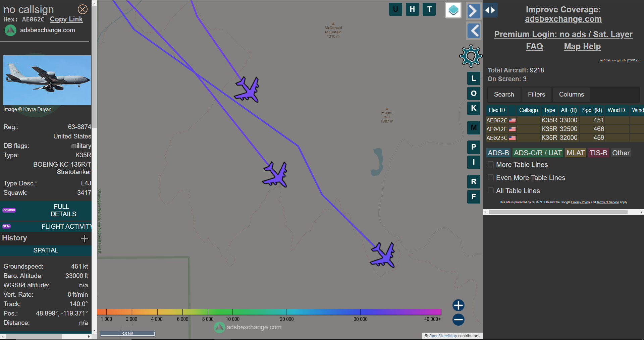Click the R map button
This screenshot has width=644, height=340.
coord(474,181)
